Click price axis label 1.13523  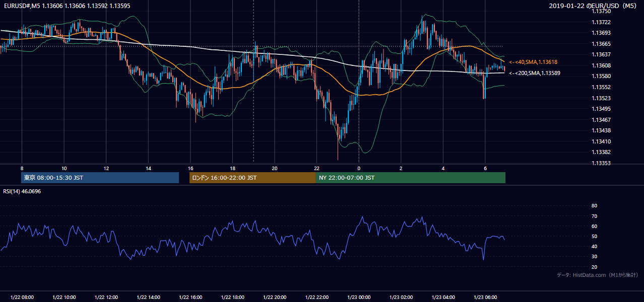(601, 98)
